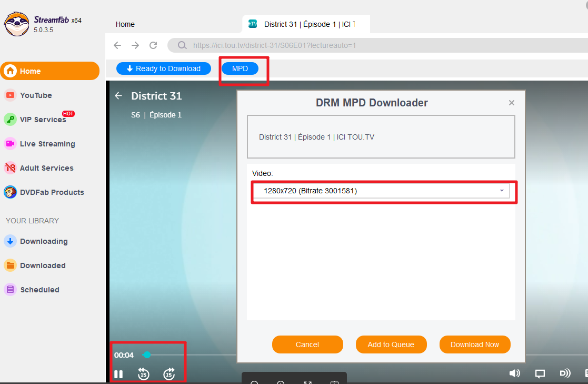588x384 pixels.
Task: Open the Home sidebar item
Action: pos(50,71)
